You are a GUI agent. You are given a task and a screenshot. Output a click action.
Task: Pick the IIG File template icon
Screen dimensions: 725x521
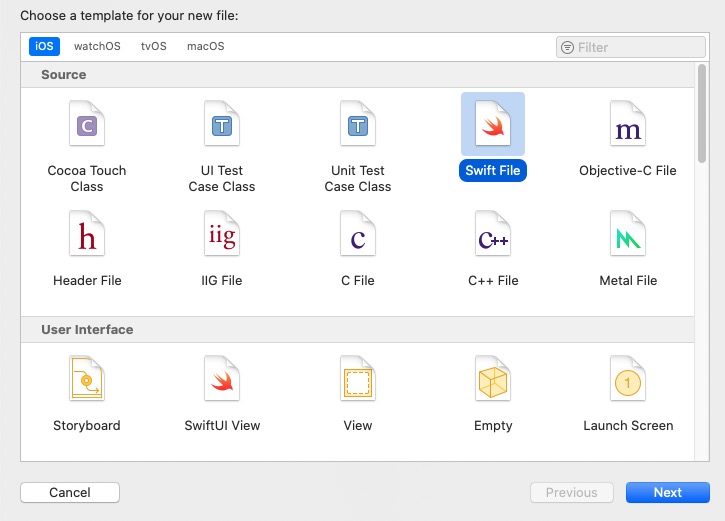[222, 233]
